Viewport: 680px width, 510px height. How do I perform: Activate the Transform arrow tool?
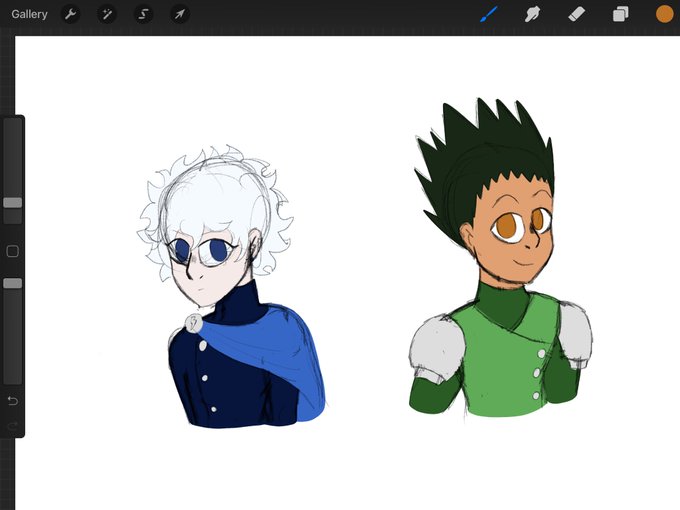point(180,15)
